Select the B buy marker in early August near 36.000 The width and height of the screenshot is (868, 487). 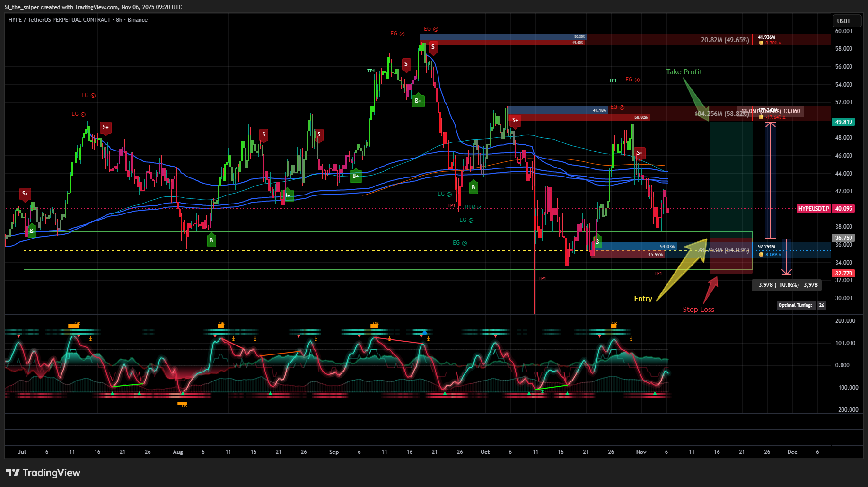211,240
